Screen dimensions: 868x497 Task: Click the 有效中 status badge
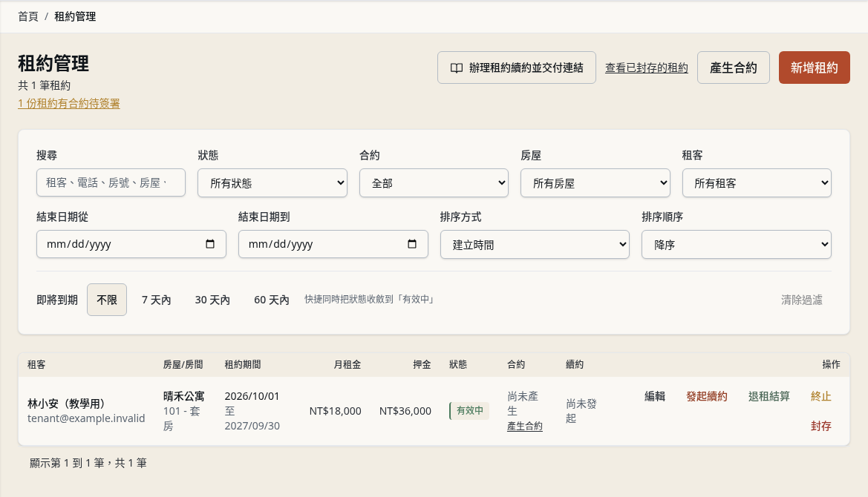[x=469, y=411]
